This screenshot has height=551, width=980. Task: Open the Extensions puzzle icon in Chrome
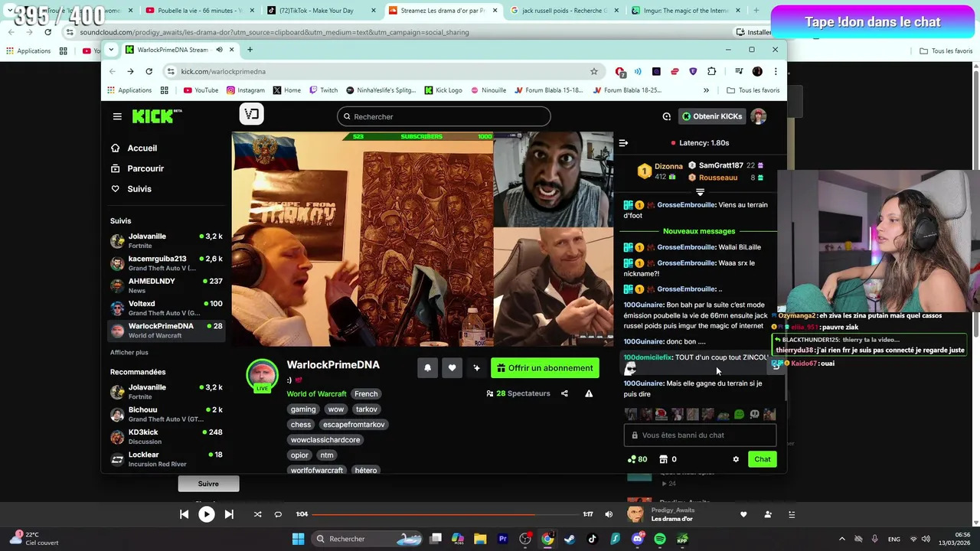[711, 71]
